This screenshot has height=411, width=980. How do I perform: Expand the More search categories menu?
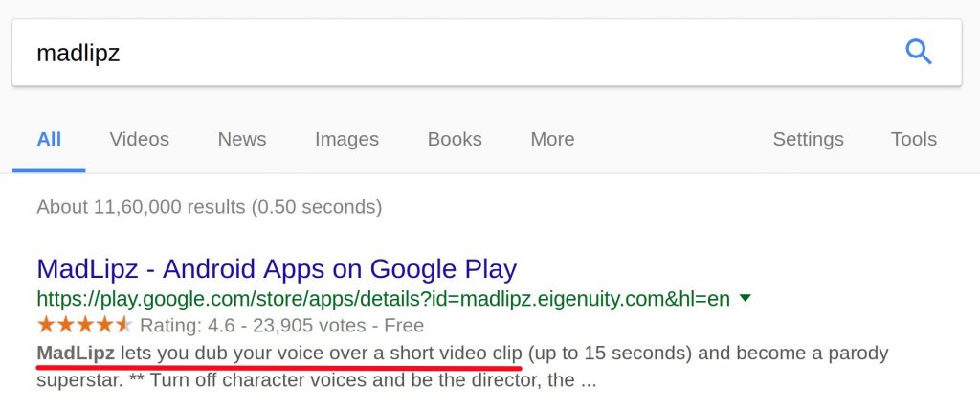click(x=552, y=139)
